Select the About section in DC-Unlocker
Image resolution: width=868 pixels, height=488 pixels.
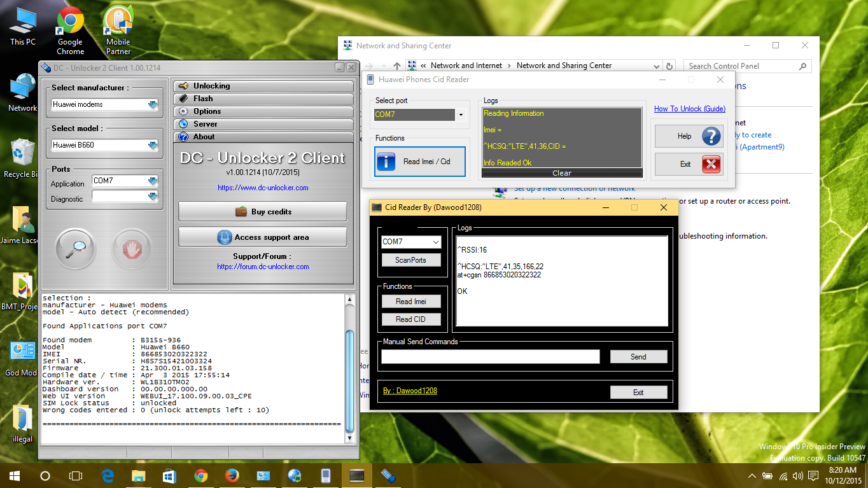[x=263, y=137]
